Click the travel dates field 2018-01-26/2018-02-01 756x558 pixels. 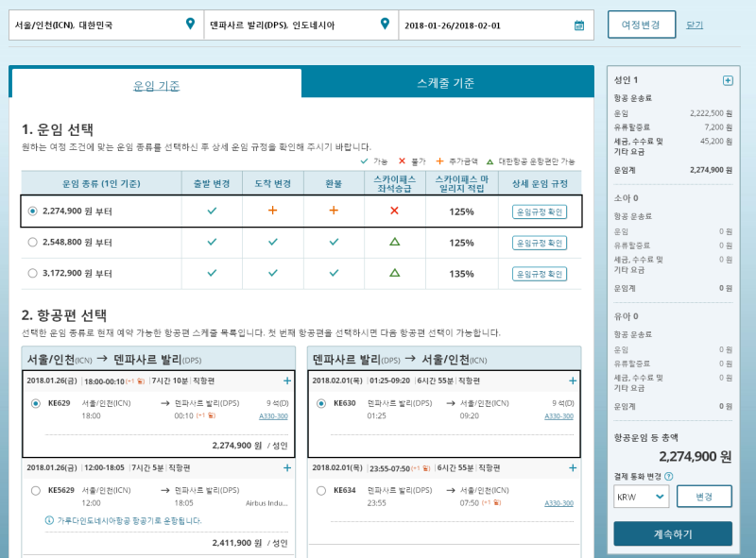click(496, 25)
